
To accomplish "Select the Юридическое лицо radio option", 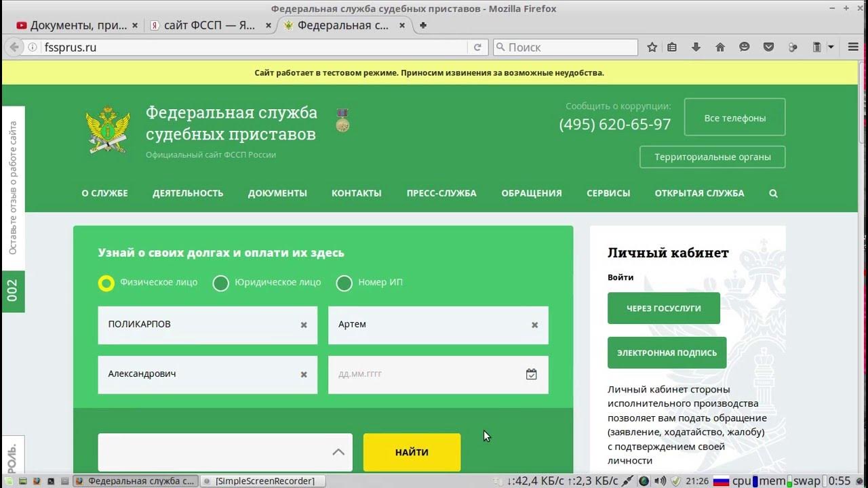I will pos(220,283).
